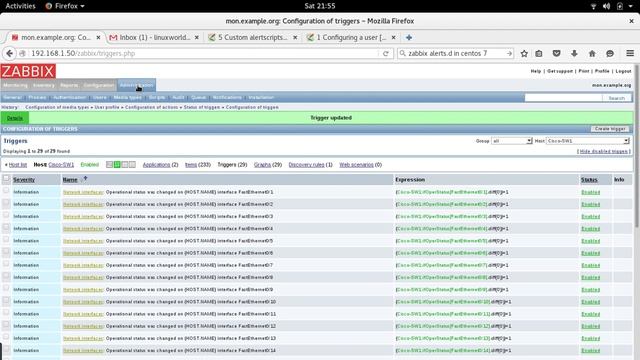The width and height of the screenshot is (640, 360).
Task: Show bookmarks with the clipboard list icon
Action: [x=539, y=53]
